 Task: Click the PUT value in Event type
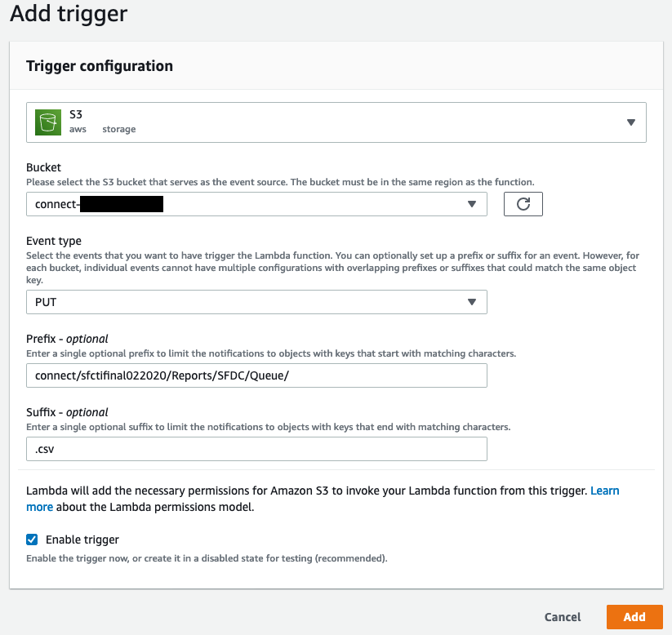click(46, 302)
